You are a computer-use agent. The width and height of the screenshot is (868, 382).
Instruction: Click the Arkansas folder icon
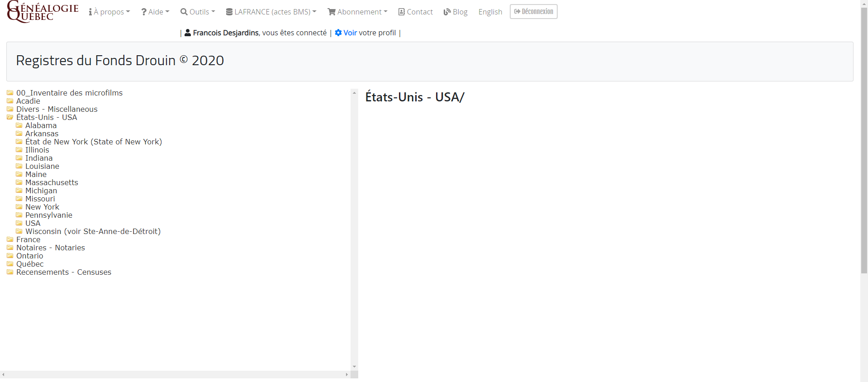pos(19,134)
